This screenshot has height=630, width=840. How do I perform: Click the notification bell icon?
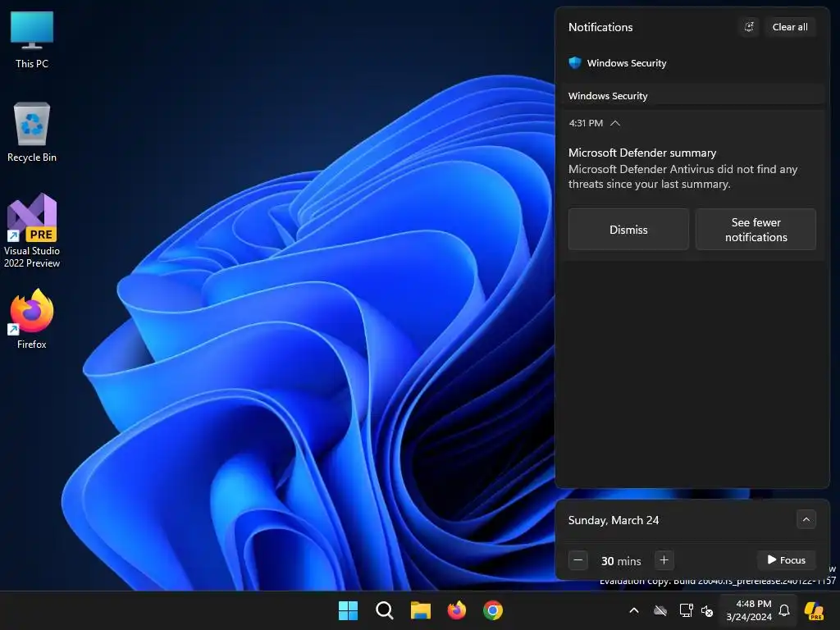[784, 610]
